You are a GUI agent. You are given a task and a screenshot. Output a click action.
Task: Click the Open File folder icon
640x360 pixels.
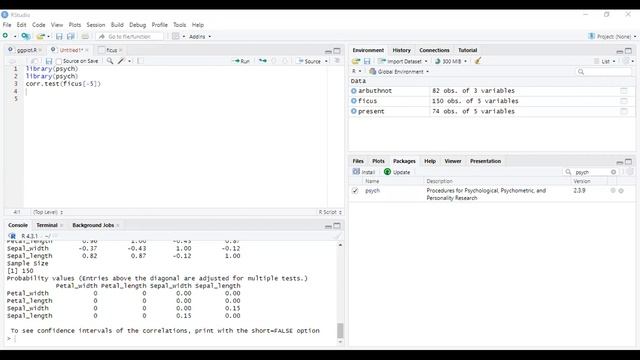tap(40, 36)
